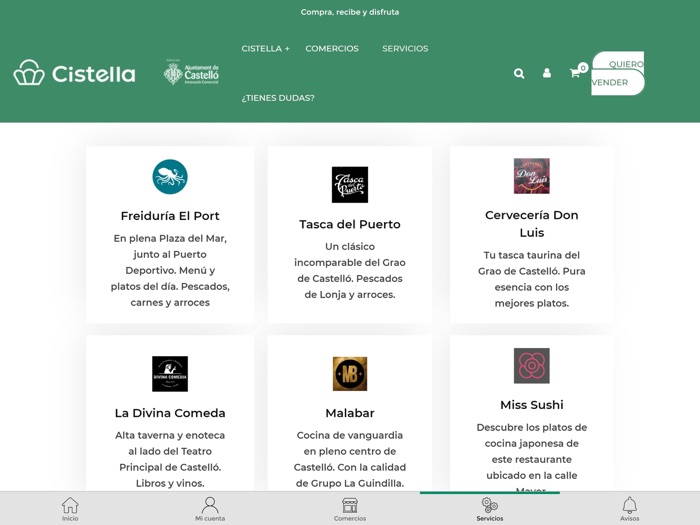Screen dimensions: 700x525
Task: Click the Divina Comedia logo image
Action: click(x=170, y=374)
